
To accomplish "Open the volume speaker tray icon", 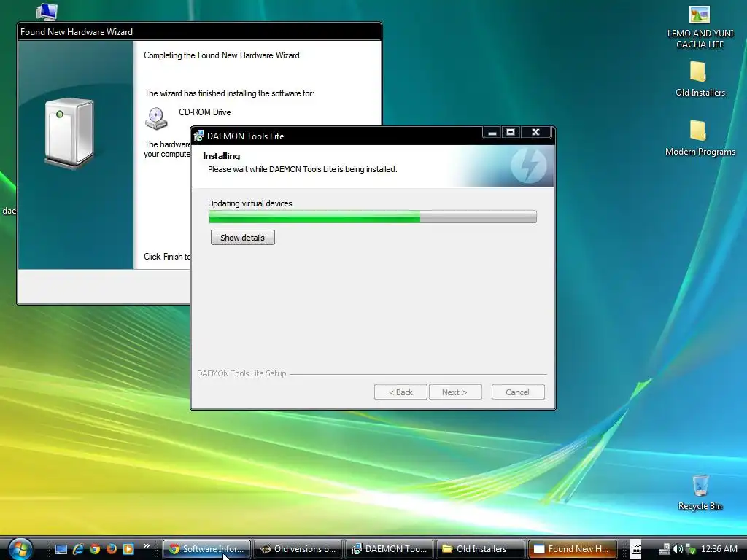I will pos(678,549).
